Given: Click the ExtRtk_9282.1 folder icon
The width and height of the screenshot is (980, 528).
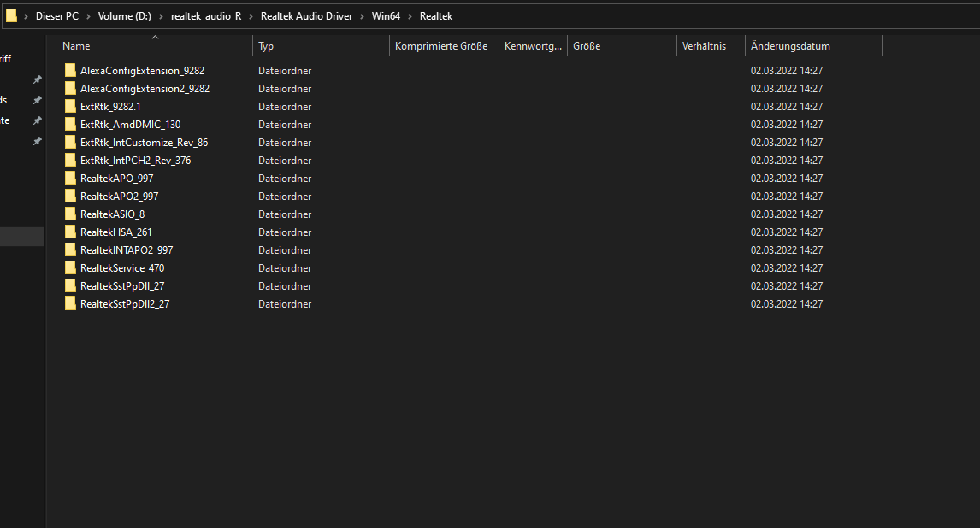Looking at the screenshot, I should pyautogui.click(x=70, y=106).
